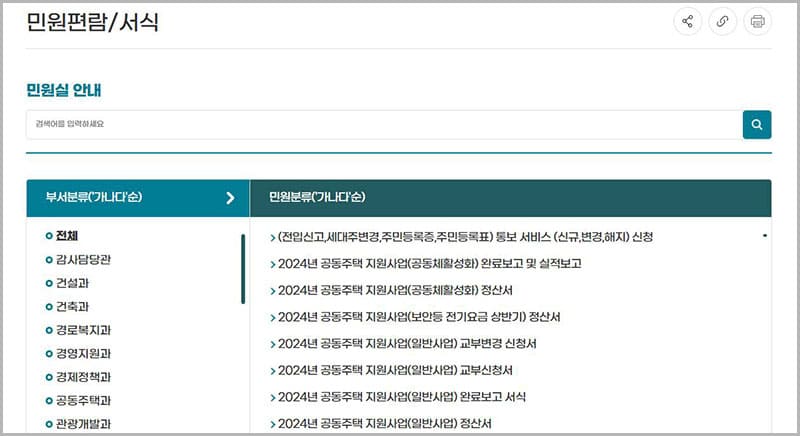The height and width of the screenshot is (436, 800).
Task: Click the department list vertical scrollbar
Action: (242, 268)
